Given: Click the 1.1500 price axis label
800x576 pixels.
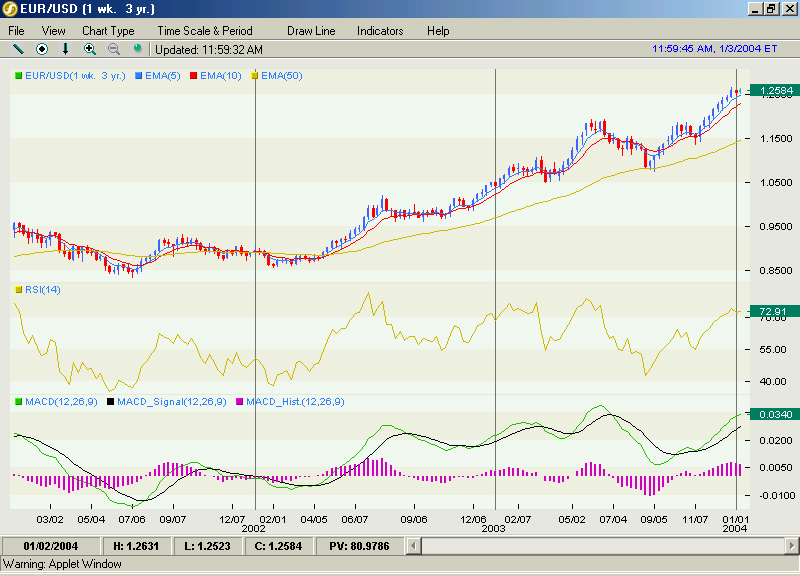Looking at the screenshot, I should point(776,138).
